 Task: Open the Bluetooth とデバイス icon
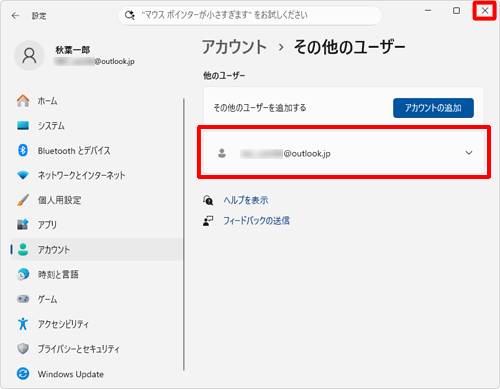point(23,150)
